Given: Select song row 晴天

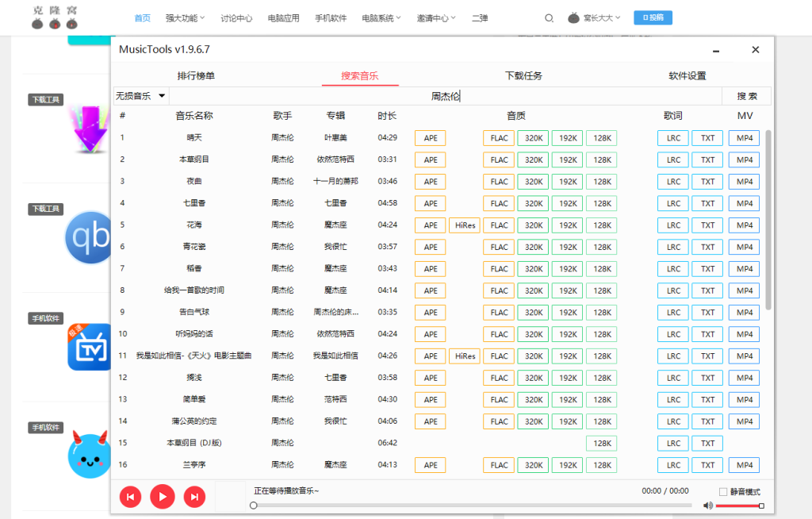Looking at the screenshot, I should coord(439,138).
